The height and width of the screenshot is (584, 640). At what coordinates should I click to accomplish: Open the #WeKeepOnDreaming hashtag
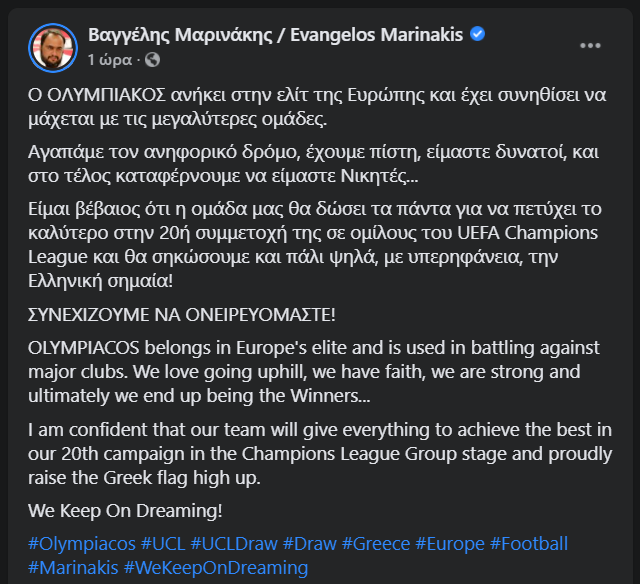click(x=215, y=568)
